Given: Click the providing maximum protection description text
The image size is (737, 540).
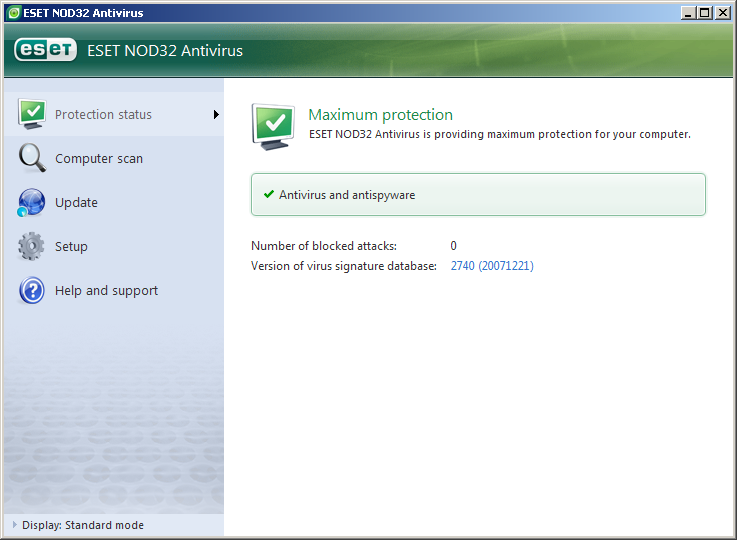Looking at the screenshot, I should pos(500,134).
